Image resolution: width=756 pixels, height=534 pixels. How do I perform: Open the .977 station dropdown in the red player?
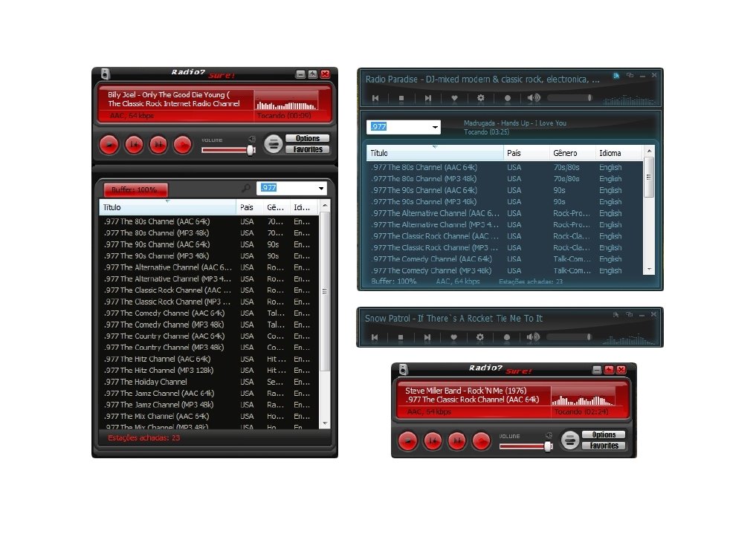tap(322, 189)
